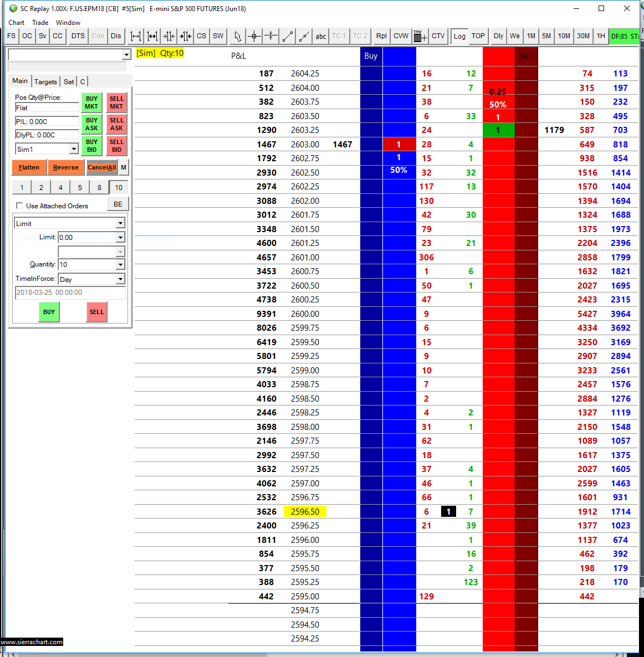Switch to the Targets tab
The width and height of the screenshot is (644, 657).
(45, 81)
